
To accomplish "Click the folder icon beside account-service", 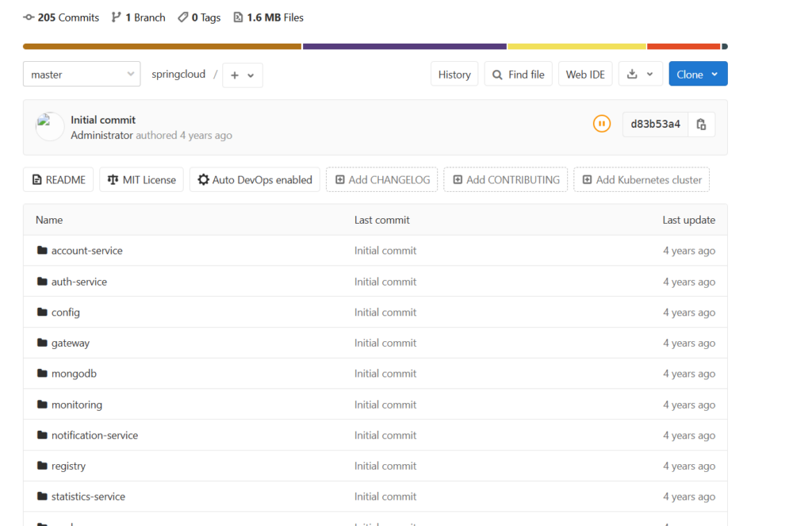I will [42, 251].
